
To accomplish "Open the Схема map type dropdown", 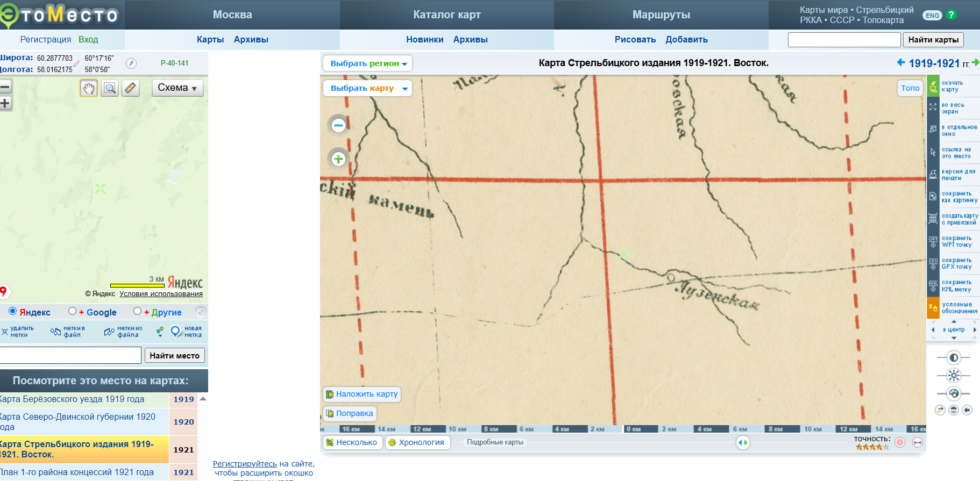I will tap(177, 88).
